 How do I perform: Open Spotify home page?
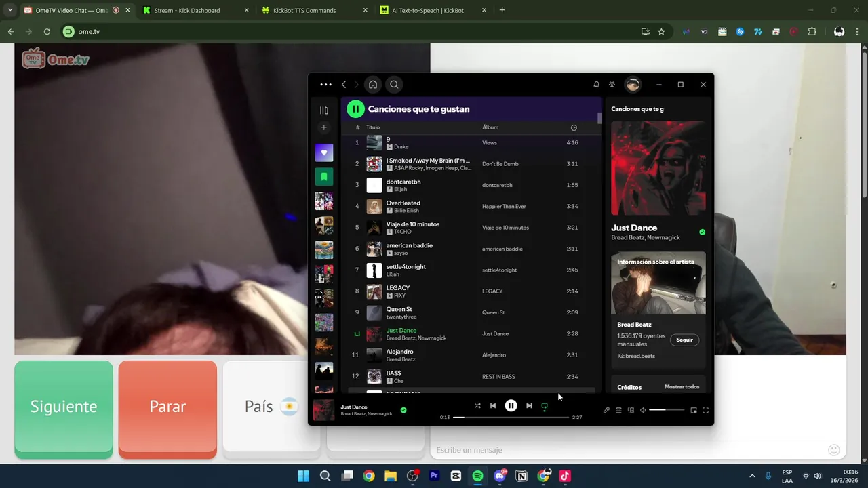(372, 85)
